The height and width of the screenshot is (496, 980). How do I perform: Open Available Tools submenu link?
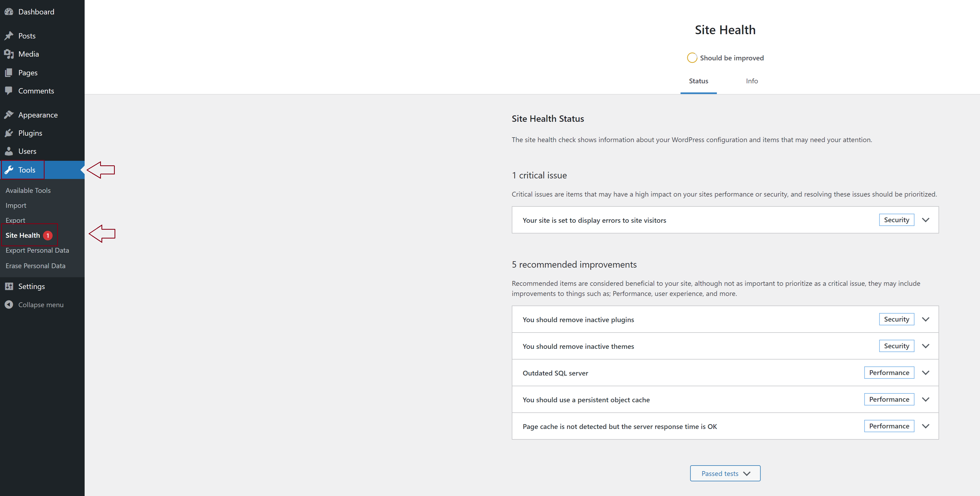[28, 190]
